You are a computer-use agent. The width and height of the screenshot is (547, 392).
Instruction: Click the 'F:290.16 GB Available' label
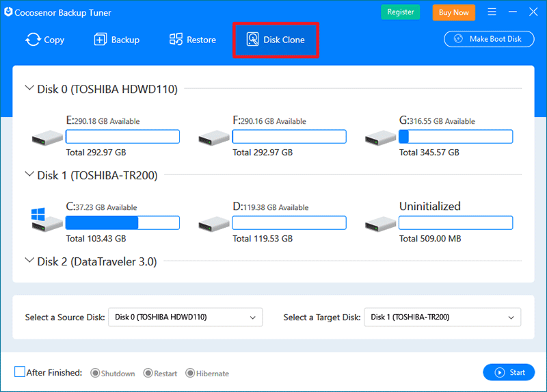(x=269, y=120)
